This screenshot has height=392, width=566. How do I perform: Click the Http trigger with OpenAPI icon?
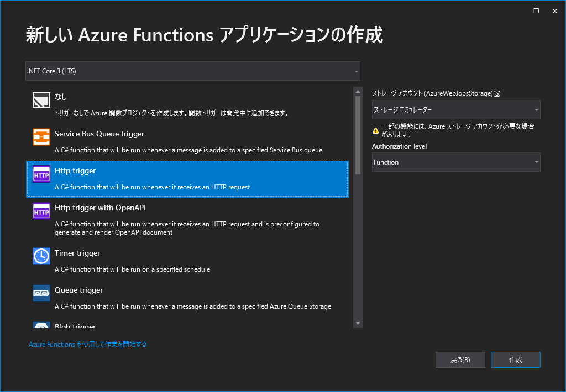point(41,211)
